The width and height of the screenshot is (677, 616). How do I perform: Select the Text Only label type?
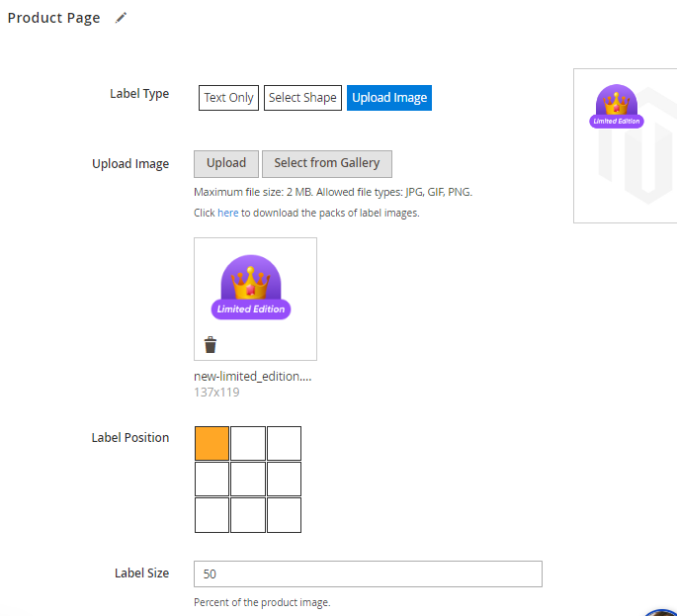[228, 98]
